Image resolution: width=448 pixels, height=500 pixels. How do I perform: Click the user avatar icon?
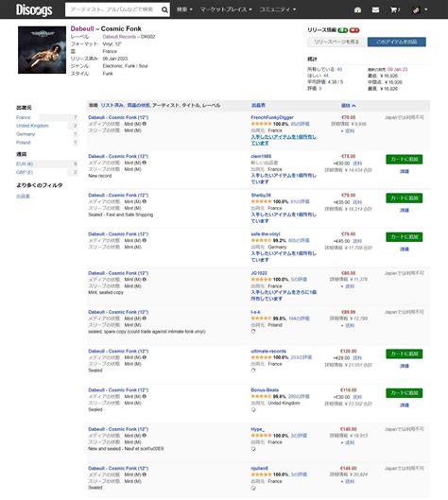[416, 10]
